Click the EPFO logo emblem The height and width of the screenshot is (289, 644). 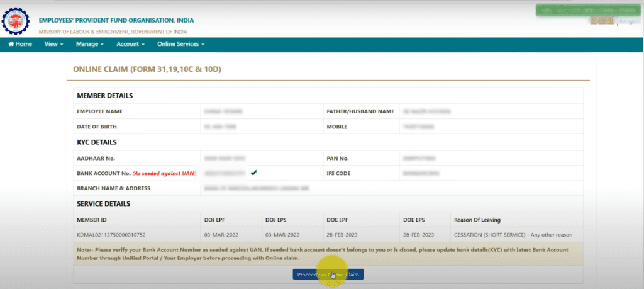point(16,21)
